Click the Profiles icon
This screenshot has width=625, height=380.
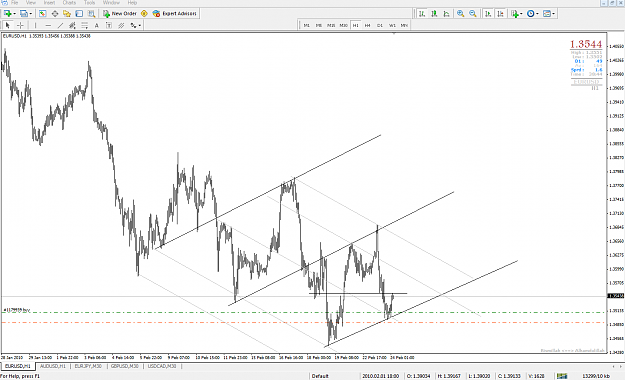24,14
